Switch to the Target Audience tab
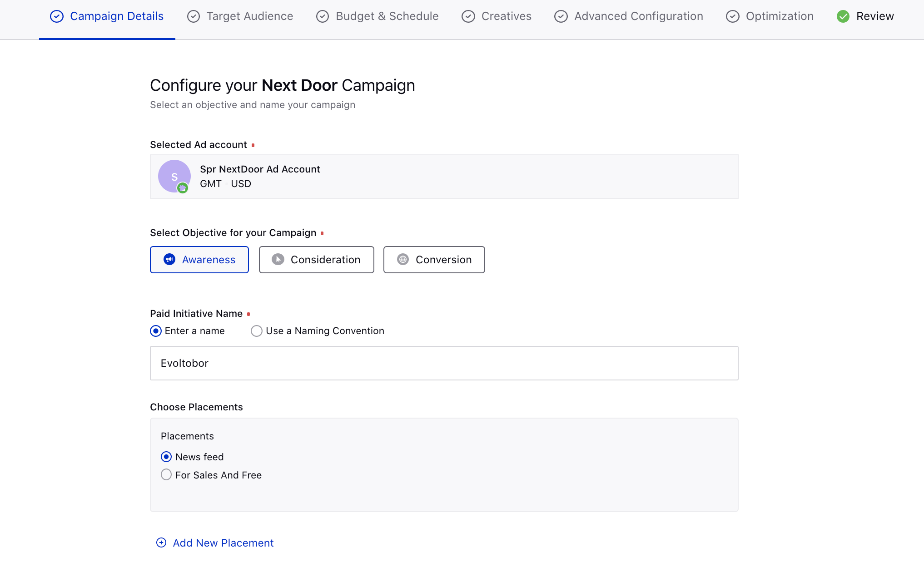Screen dimensions: 924x572 coord(240,16)
